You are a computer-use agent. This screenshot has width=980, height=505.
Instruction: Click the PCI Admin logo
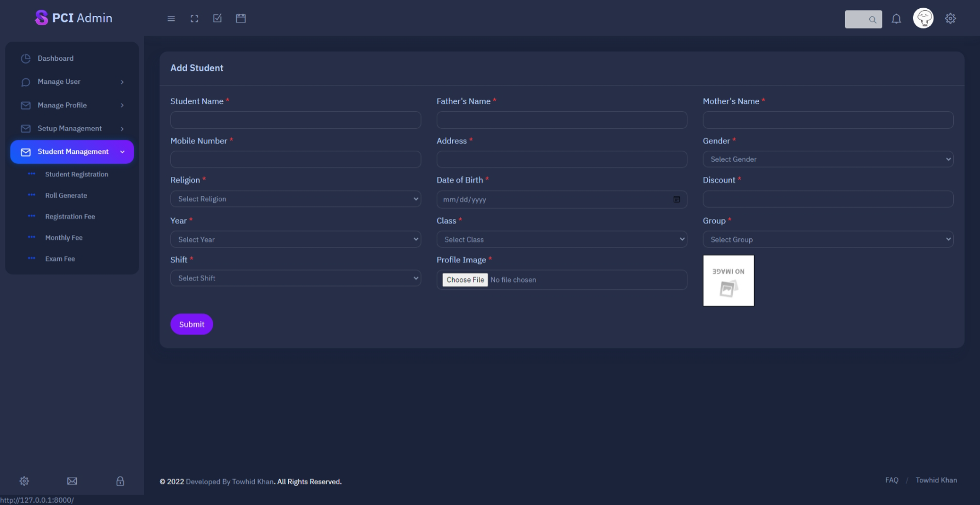click(73, 17)
